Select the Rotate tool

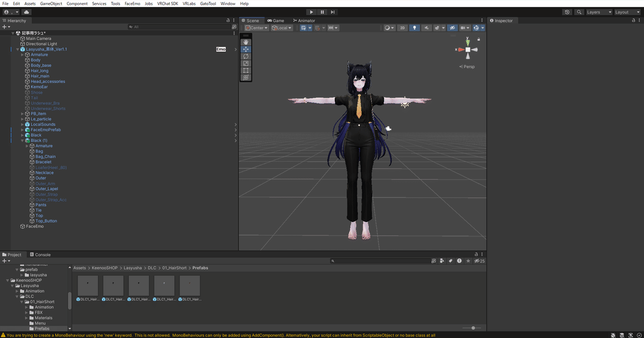pyautogui.click(x=246, y=56)
